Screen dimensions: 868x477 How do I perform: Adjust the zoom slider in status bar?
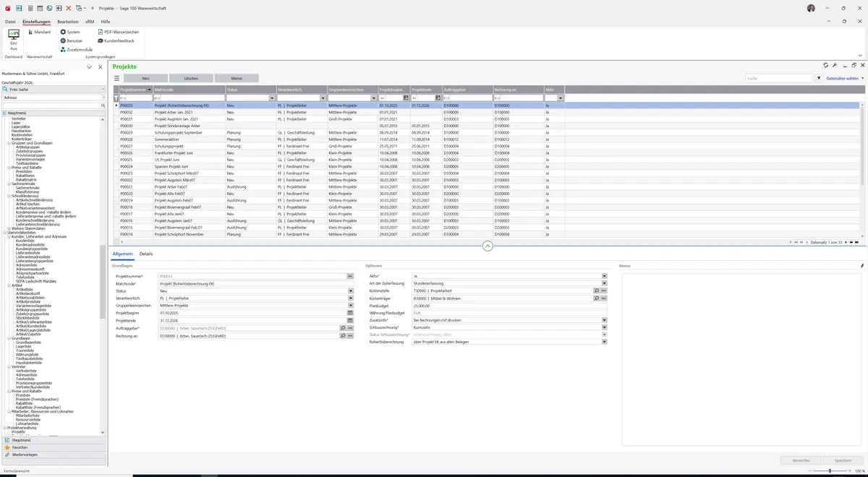point(830,471)
